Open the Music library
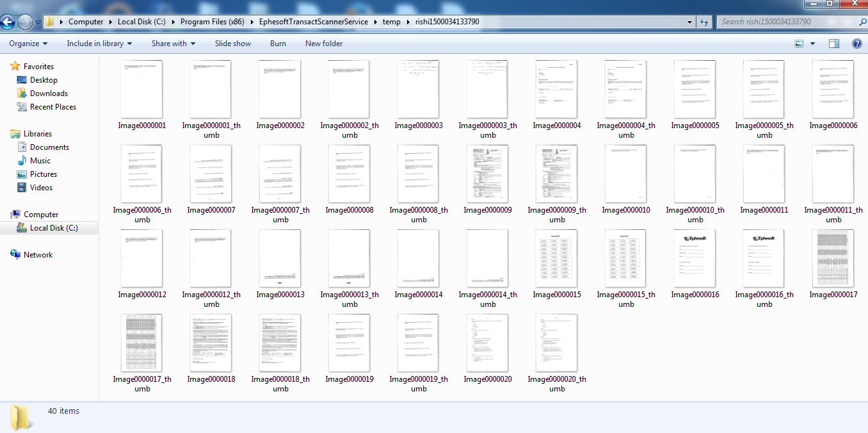Image resolution: width=868 pixels, height=433 pixels. pos(40,161)
